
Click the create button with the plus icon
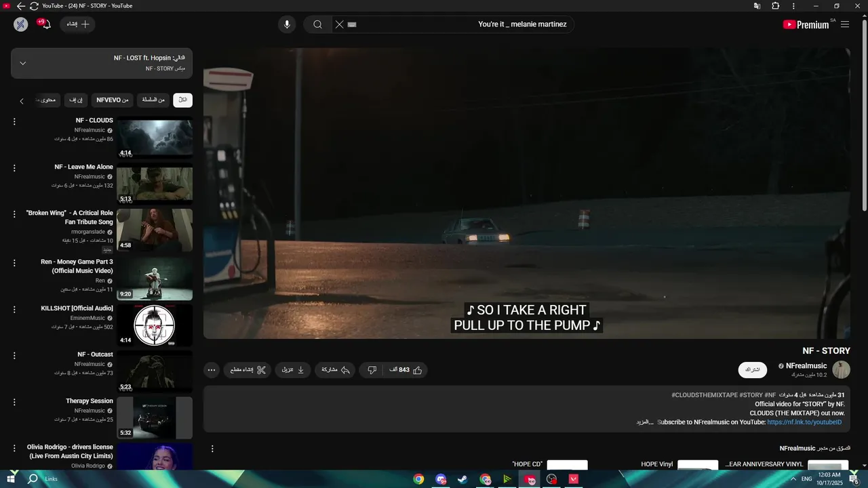coord(77,24)
